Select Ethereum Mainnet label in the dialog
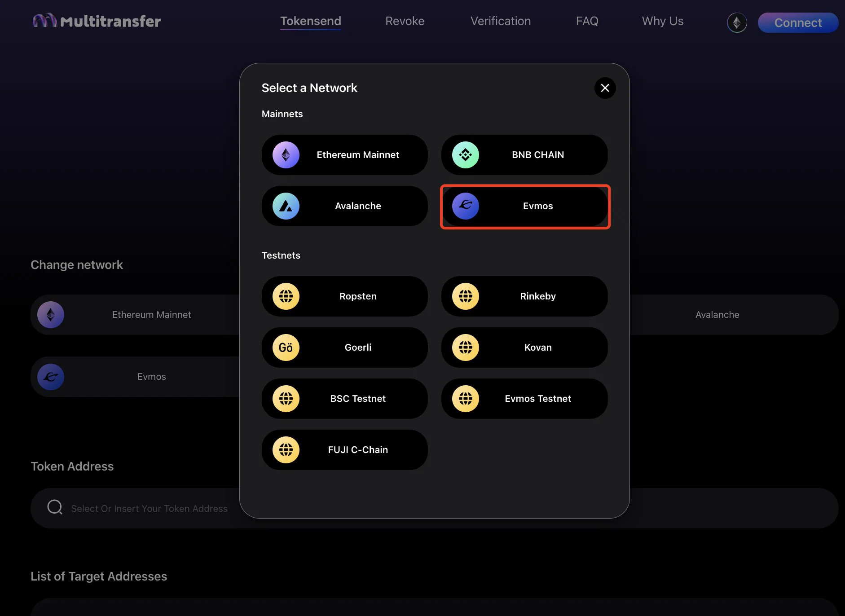845x616 pixels. 358,155
